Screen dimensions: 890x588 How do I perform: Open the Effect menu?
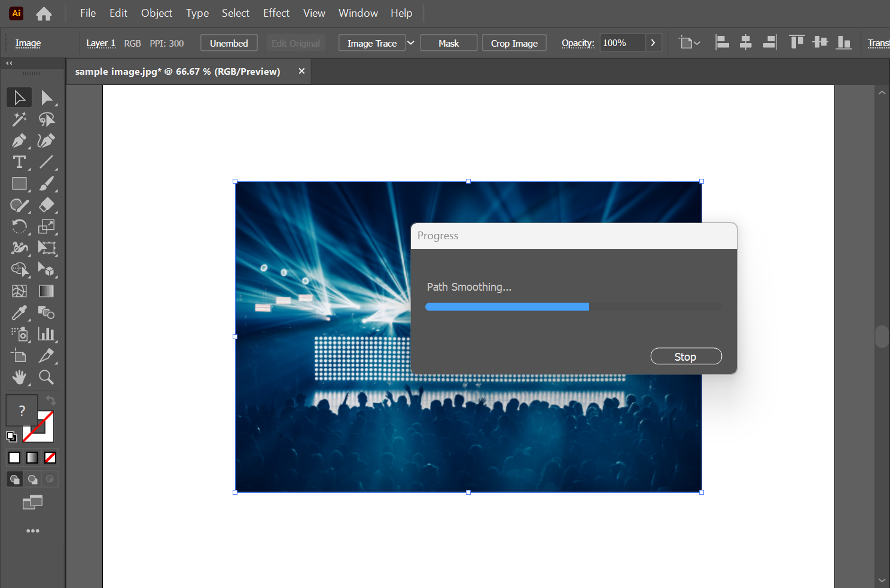[x=276, y=13]
